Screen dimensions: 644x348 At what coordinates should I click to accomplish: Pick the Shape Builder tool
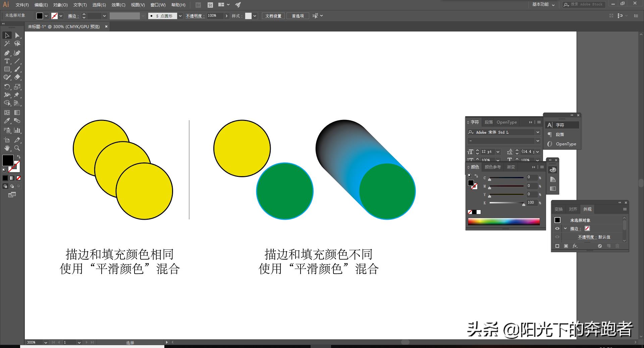point(7,103)
